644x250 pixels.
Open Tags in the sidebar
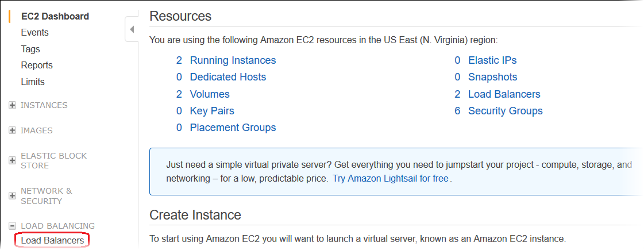pyautogui.click(x=30, y=49)
